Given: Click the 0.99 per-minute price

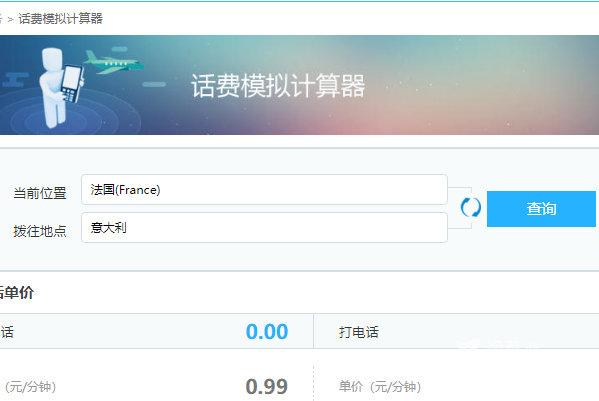Looking at the screenshot, I should (267, 386).
